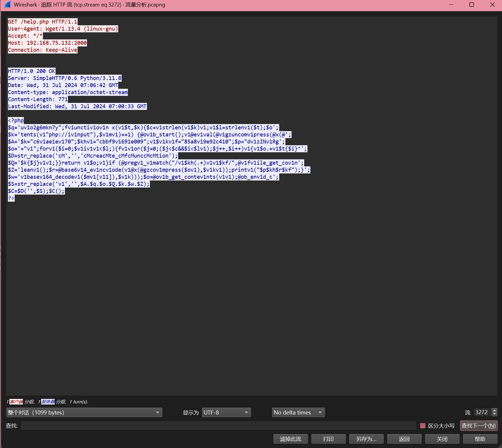The image size is (502, 448).
Task: Click the GET /help.php HTTP/1.1 line
Action: [43, 22]
